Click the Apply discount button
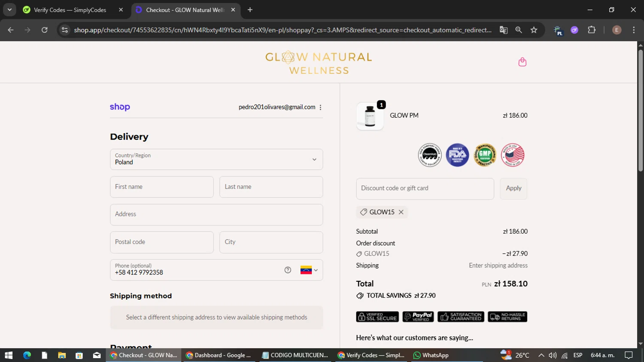 (x=513, y=189)
